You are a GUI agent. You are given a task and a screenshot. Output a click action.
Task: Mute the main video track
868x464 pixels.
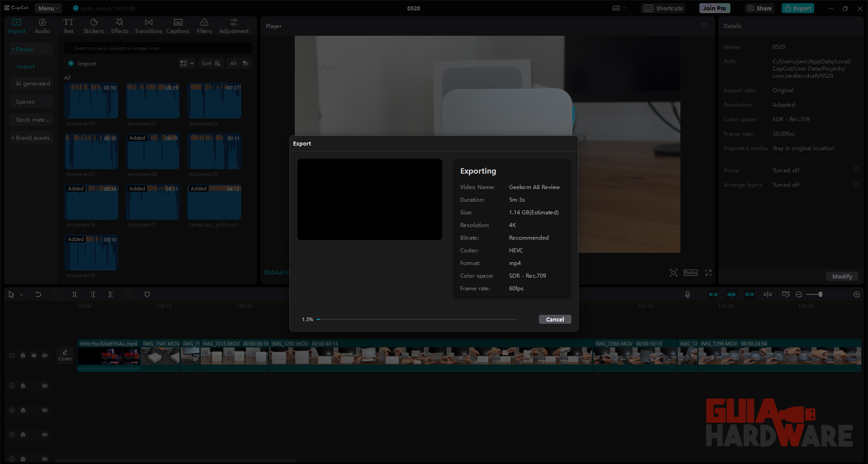point(45,355)
